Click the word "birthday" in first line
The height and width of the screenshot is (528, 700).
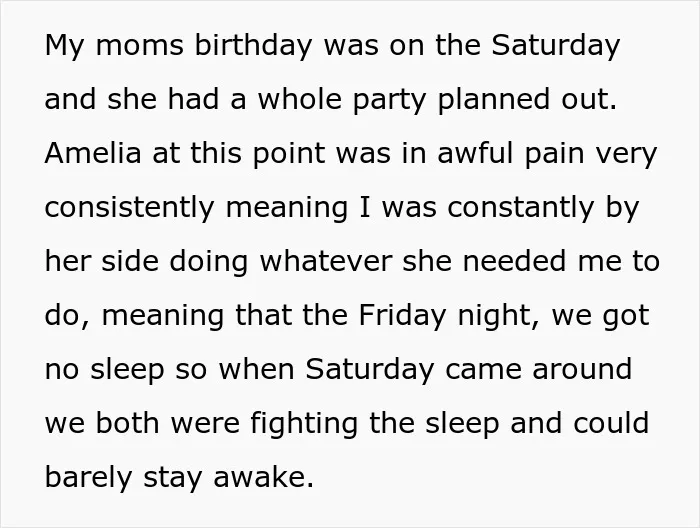click(253, 46)
